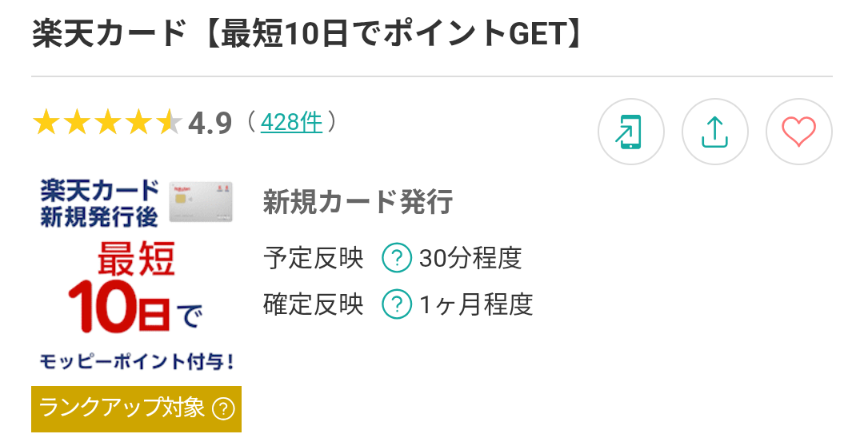Click the 新規カード発行 heading text
Viewport: 864px width, 437px height.
click(x=358, y=202)
